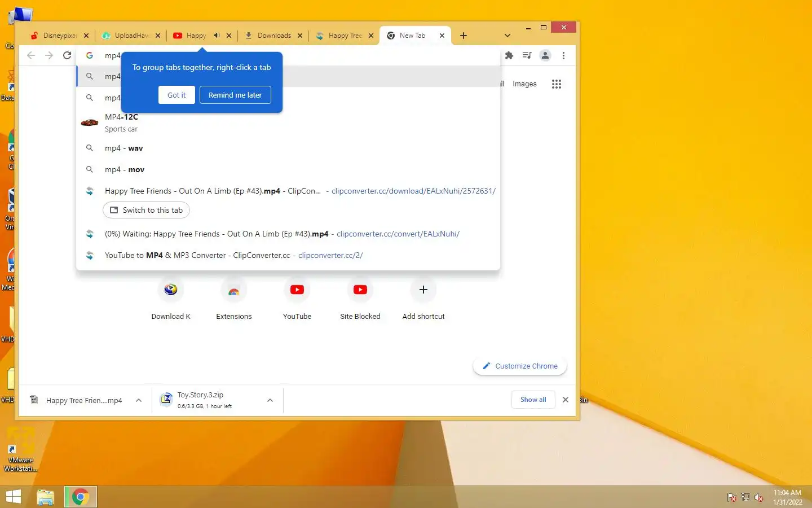The width and height of the screenshot is (812, 508).
Task: Click Show all downloads button
Action: tap(533, 400)
